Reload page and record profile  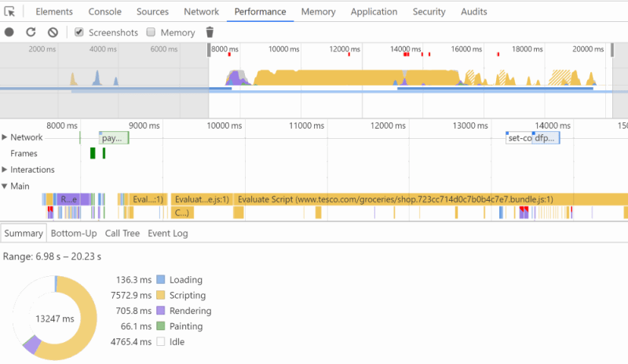[x=31, y=32]
